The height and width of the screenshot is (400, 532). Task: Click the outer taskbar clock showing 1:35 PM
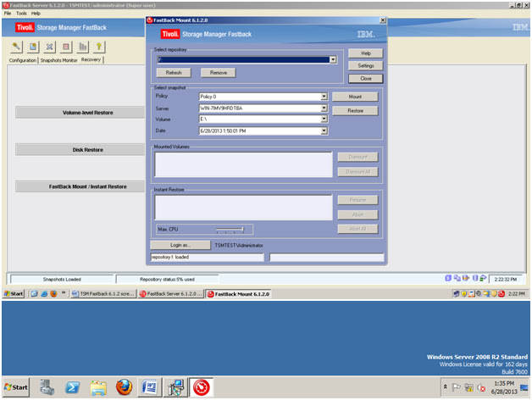[504, 387]
